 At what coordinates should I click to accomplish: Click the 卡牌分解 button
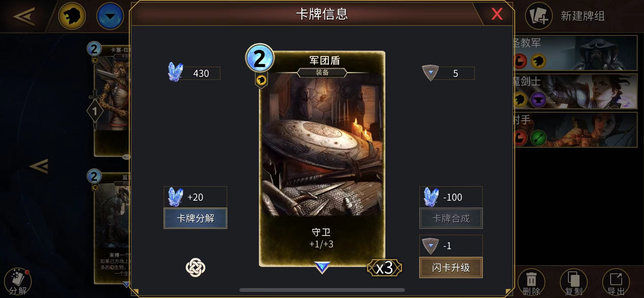pyautogui.click(x=195, y=218)
